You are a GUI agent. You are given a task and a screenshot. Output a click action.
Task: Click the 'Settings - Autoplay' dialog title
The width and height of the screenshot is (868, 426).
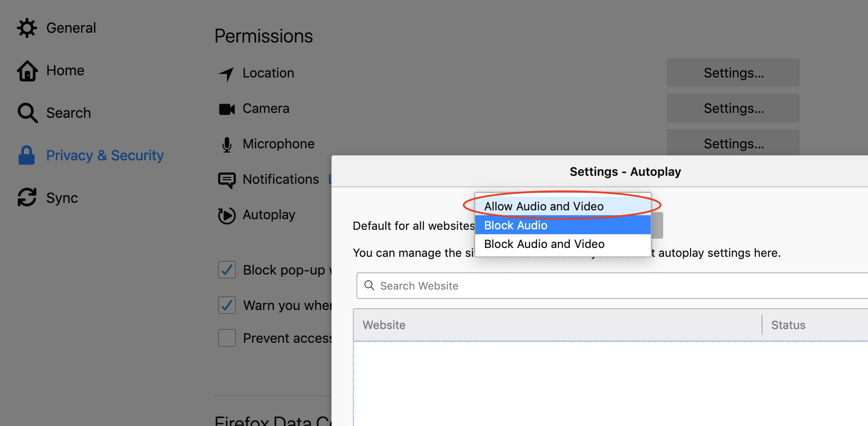point(625,172)
